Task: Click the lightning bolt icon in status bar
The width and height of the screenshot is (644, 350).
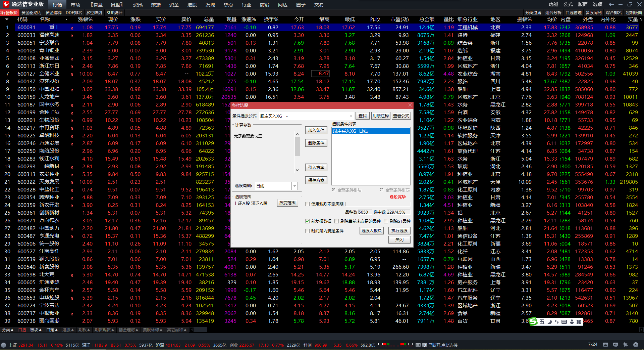Action: click(x=636, y=345)
